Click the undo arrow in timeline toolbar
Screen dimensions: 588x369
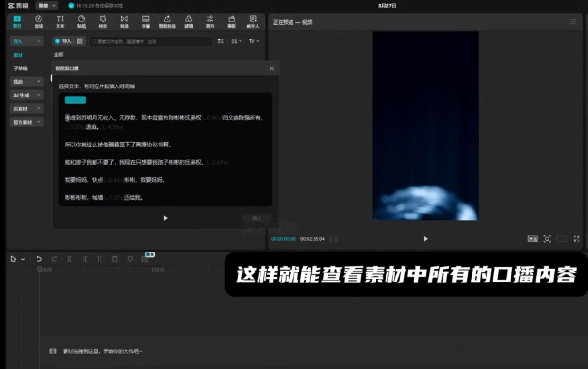click(39, 259)
